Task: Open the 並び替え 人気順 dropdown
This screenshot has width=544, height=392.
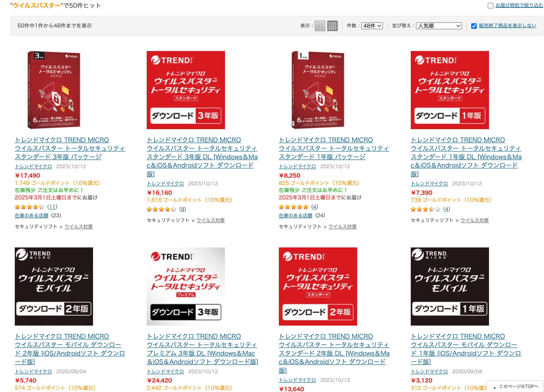Action: [439, 26]
